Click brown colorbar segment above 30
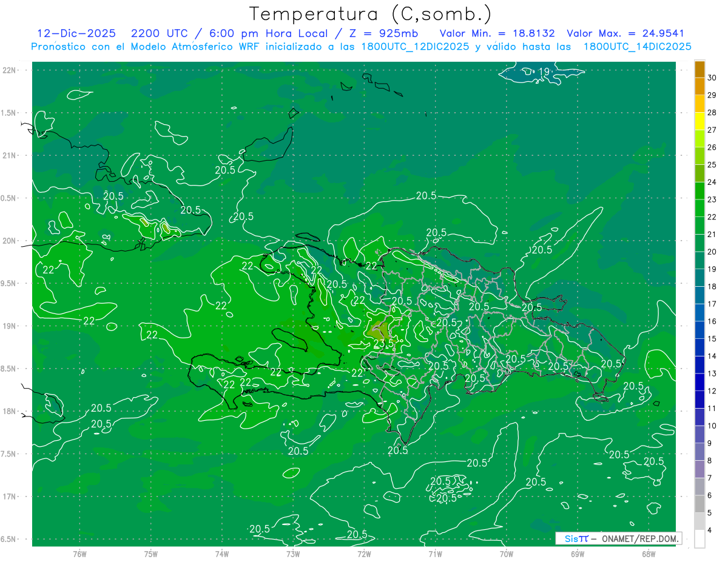 [x=699, y=69]
